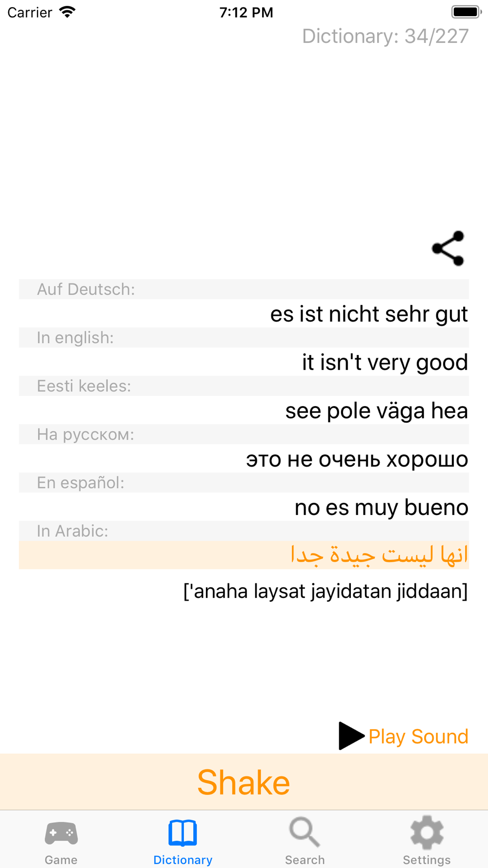Tap the Arabic transliteration text
Screen dimensions: 488x868
pos(325,591)
